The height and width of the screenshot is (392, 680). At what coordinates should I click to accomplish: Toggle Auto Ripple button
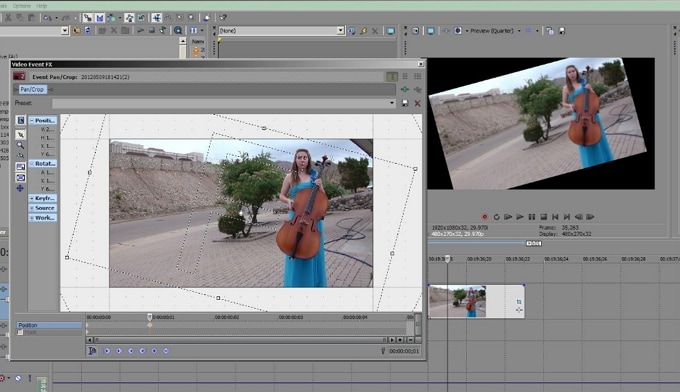pyautogui.click(x=111, y=18)
